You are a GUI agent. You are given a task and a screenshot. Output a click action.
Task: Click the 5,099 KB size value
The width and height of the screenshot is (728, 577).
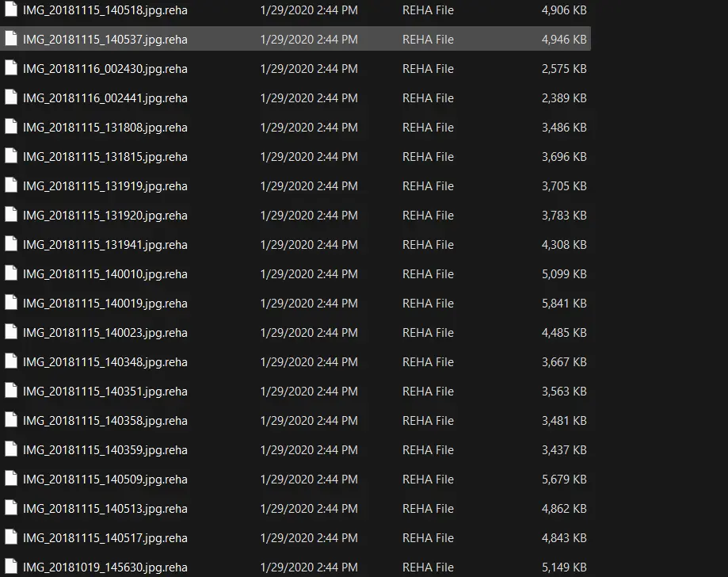point(564,274)
